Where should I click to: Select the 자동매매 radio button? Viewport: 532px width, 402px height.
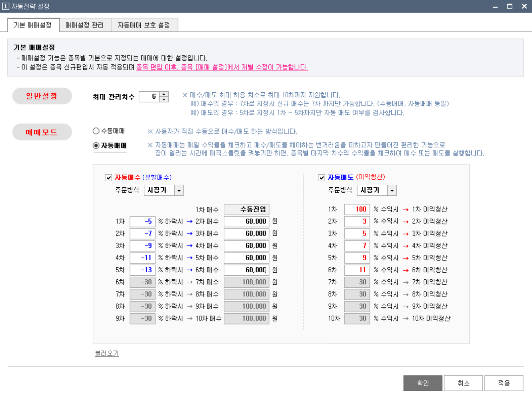point(96,146)
